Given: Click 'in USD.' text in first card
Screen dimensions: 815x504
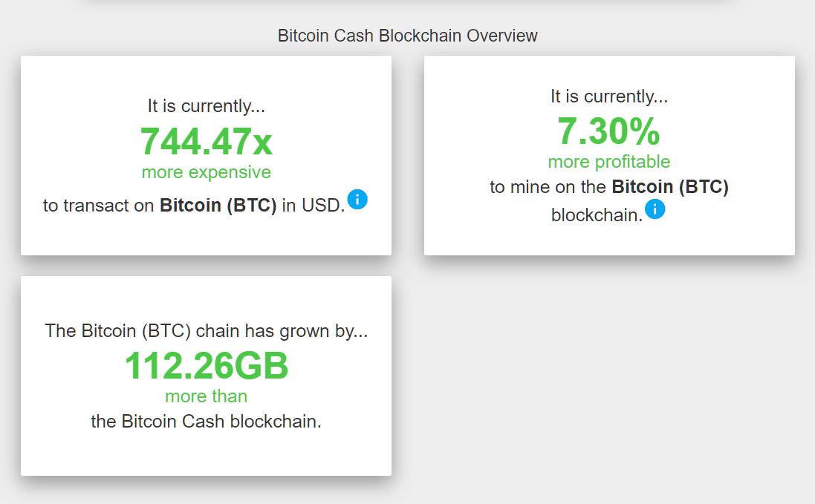Looking at the screenshot, I should (x=314, y=206).
